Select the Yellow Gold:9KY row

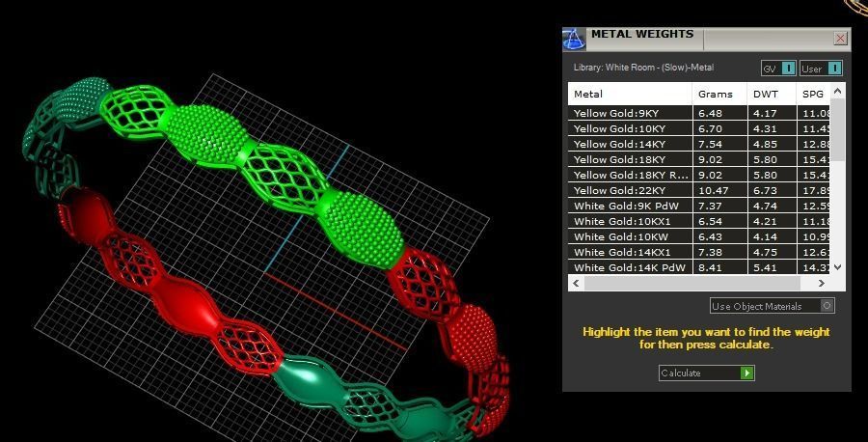(698, 113)
